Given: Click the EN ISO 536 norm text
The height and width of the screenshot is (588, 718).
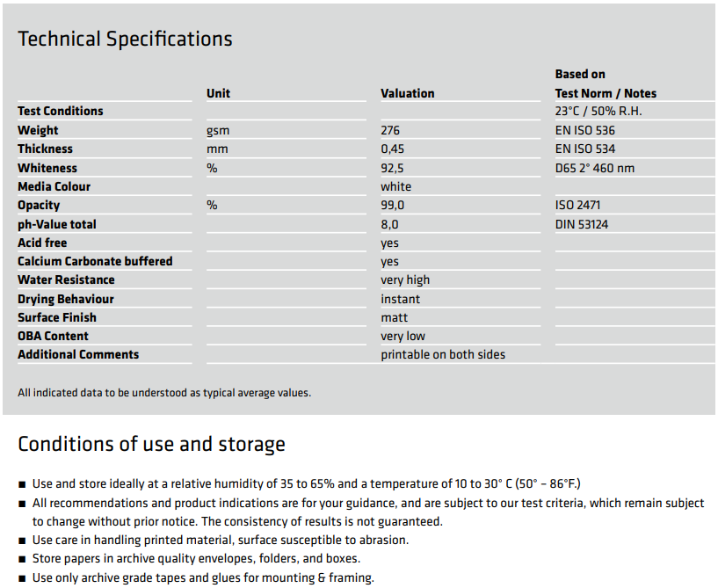Looking at the screenshot, I should point(584,130).
